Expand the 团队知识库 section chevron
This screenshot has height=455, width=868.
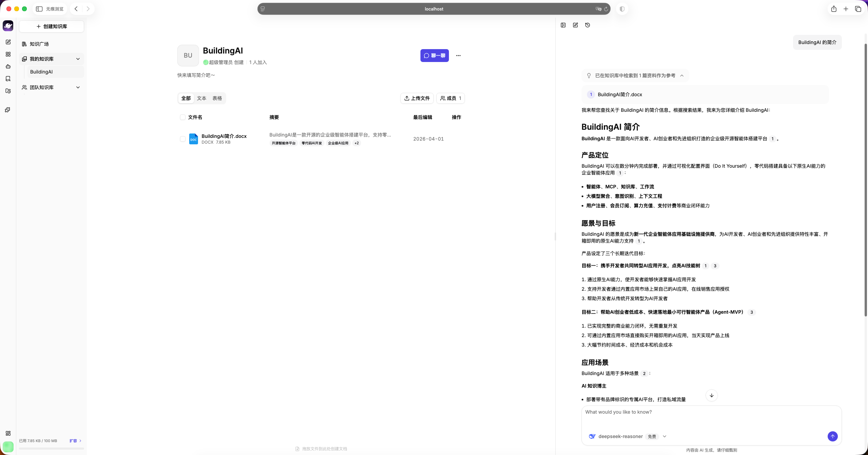pos(78,87)
